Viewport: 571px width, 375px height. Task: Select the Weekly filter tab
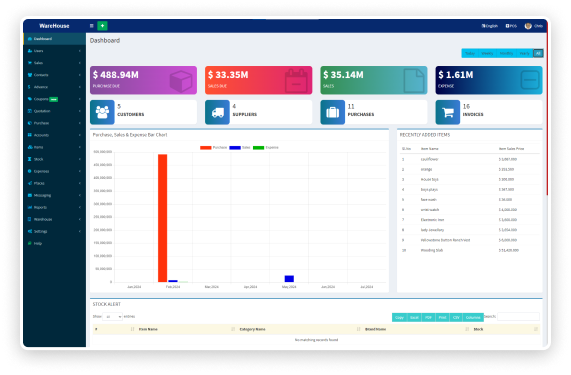487,54
